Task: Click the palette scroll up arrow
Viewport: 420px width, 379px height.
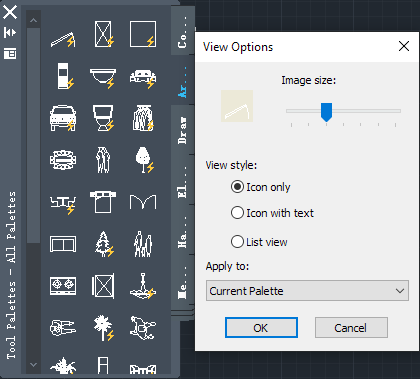Action: pyautogui.click(x=33, y=20)
